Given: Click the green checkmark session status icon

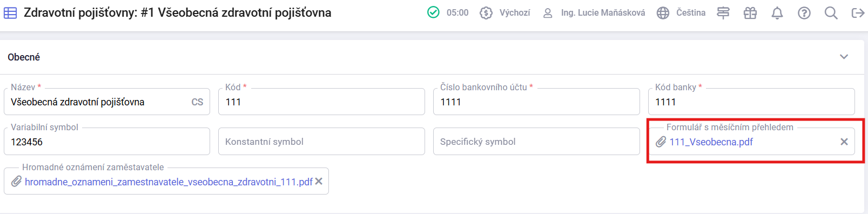Looking at the screenshot, I should [x=433, y=12].
